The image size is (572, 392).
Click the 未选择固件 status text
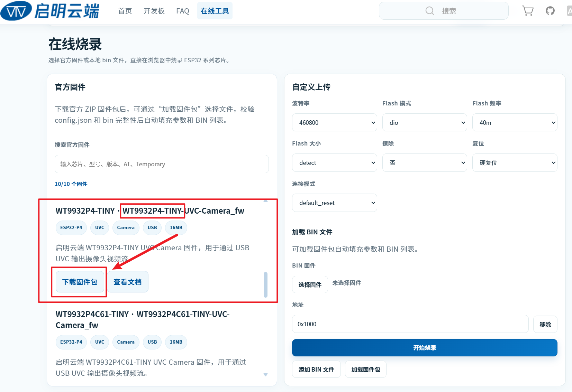pos(346,283)
